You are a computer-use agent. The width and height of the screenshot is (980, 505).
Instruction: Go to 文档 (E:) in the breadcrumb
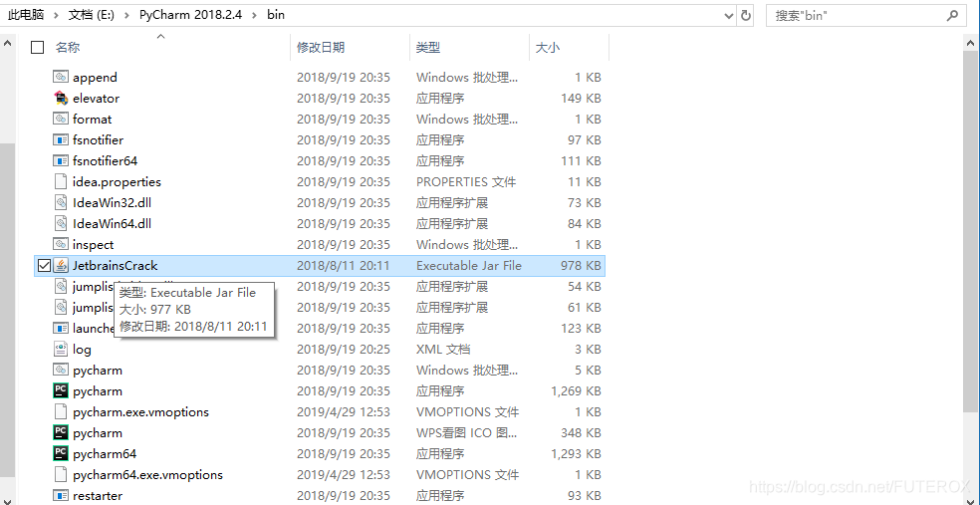(x=92, y=15)
